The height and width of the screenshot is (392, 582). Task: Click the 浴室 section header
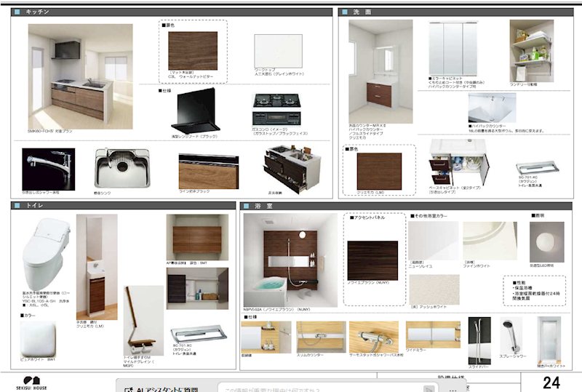point(406,206)
